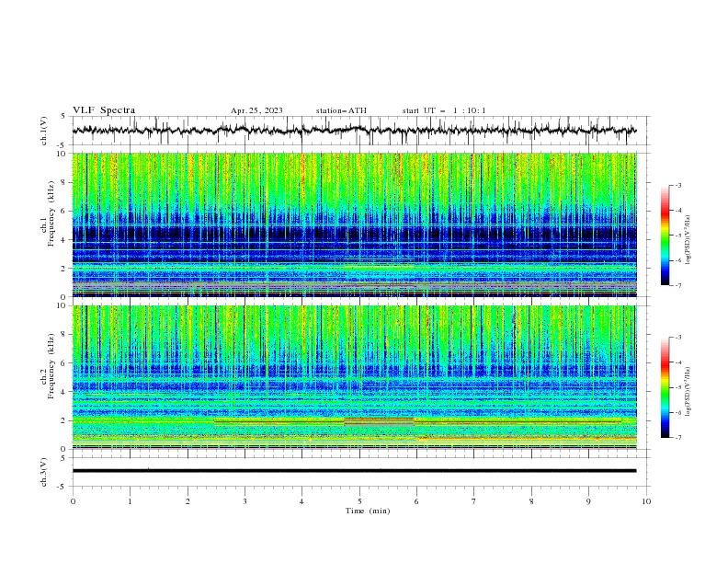Image resolution: width=728 pixels, height=563 pixels.
Task: Click the time axis tick label "4"
Action: click(x=301, y=501)
